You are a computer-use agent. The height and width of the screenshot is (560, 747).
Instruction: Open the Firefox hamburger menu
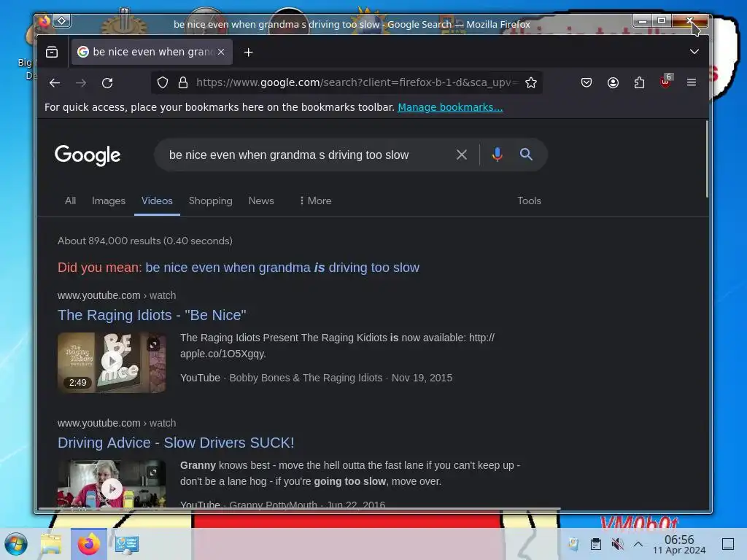tap(692, 83)
